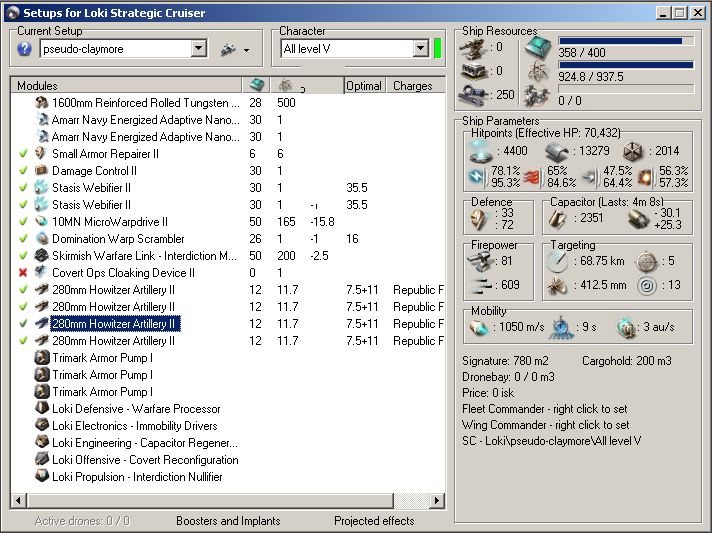Viewport: 712px width, 533px height.
Task: Click Fleet Commander - right click to set
Action: pyautogui.click(x=544, y=409)
